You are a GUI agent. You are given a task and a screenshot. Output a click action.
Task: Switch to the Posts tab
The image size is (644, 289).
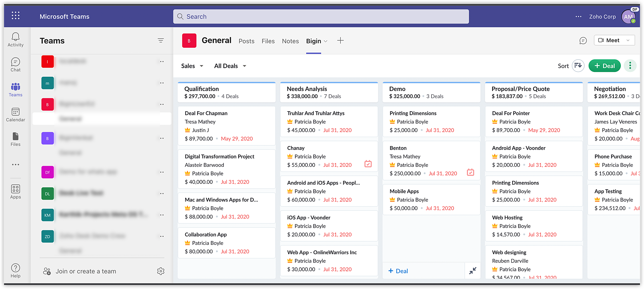point(246,41)
